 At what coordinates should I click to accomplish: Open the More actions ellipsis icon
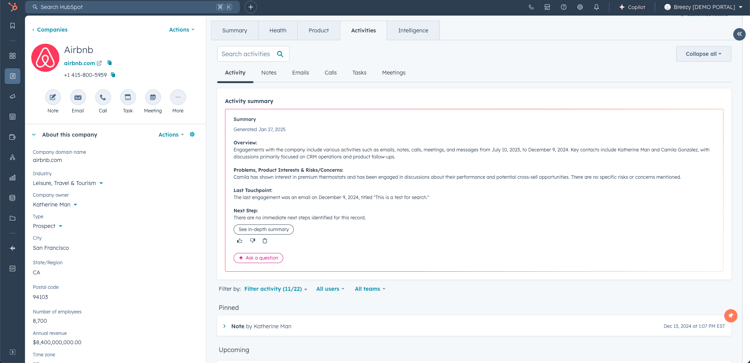click(178, 97)
